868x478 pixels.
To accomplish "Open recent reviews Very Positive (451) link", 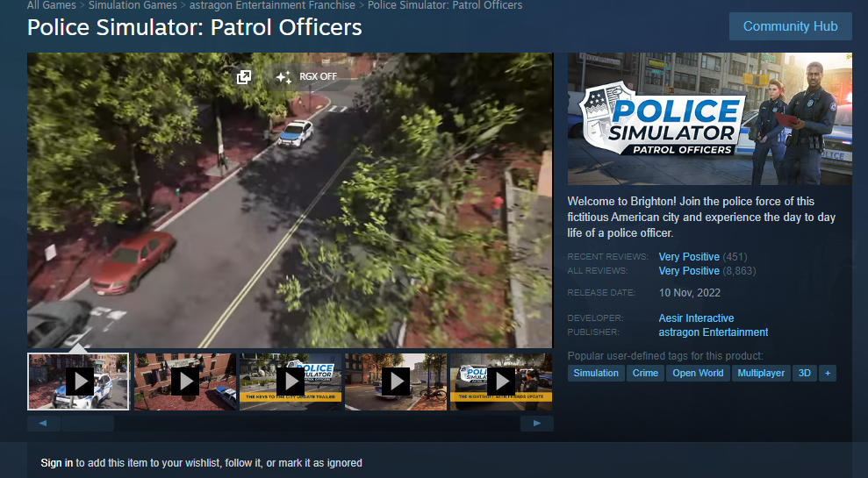I will click(x=702, y=257).
